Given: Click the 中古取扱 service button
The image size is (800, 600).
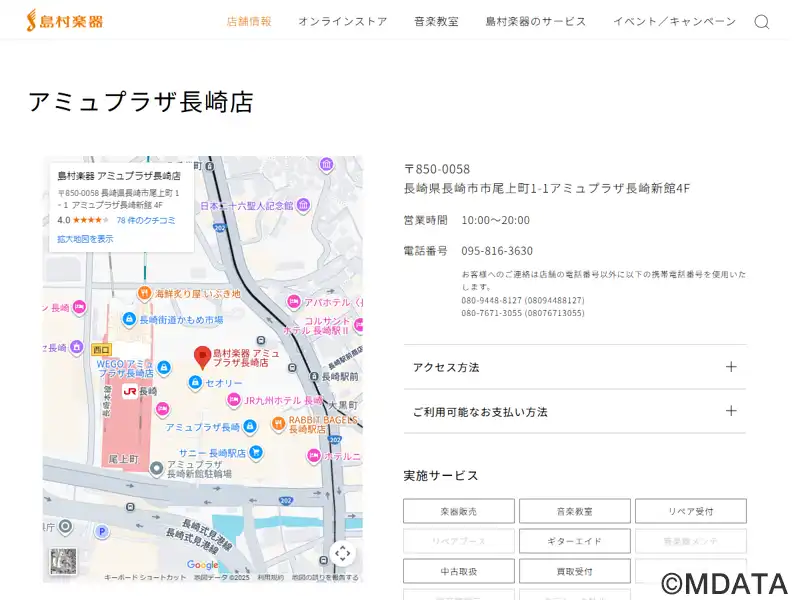Looking at the screenshot, I should pos(459,571).
